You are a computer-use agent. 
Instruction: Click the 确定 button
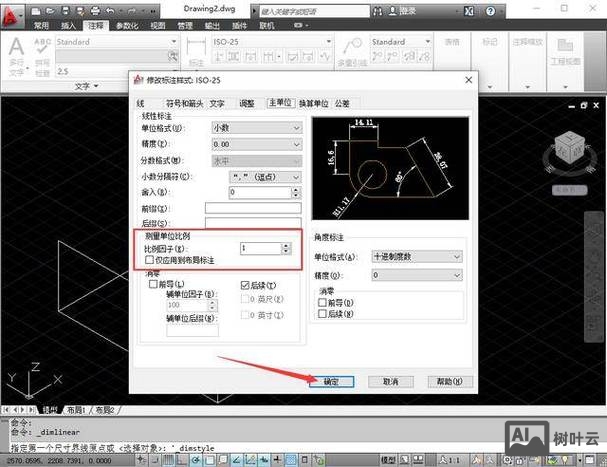331,381
